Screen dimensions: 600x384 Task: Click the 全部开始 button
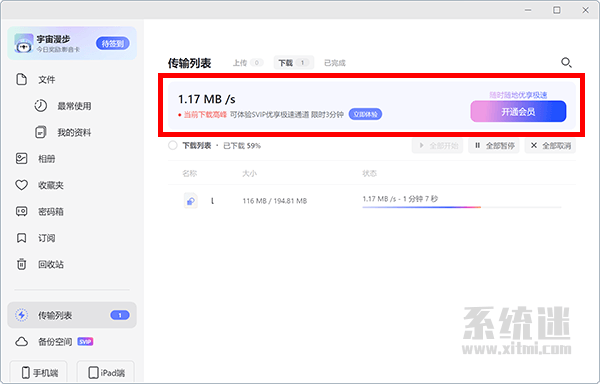pos(437,146)
